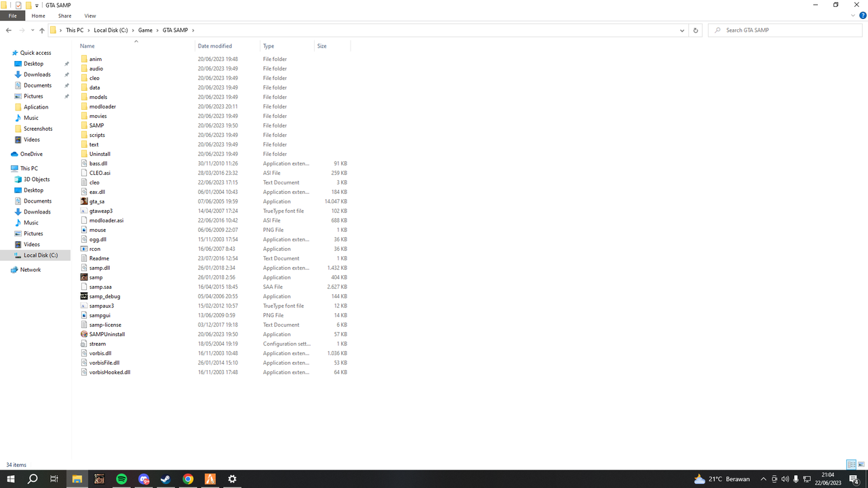Open the File menu
The image size is (868, 488).
12,16
